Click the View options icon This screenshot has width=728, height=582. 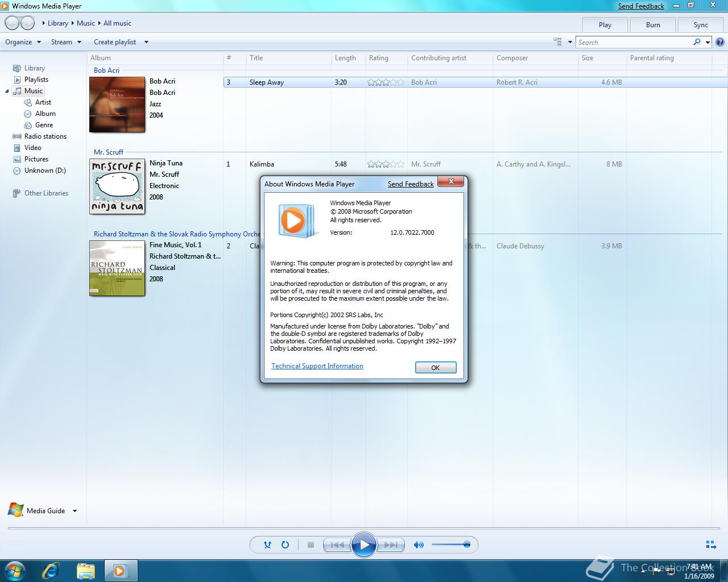[558, 41]
